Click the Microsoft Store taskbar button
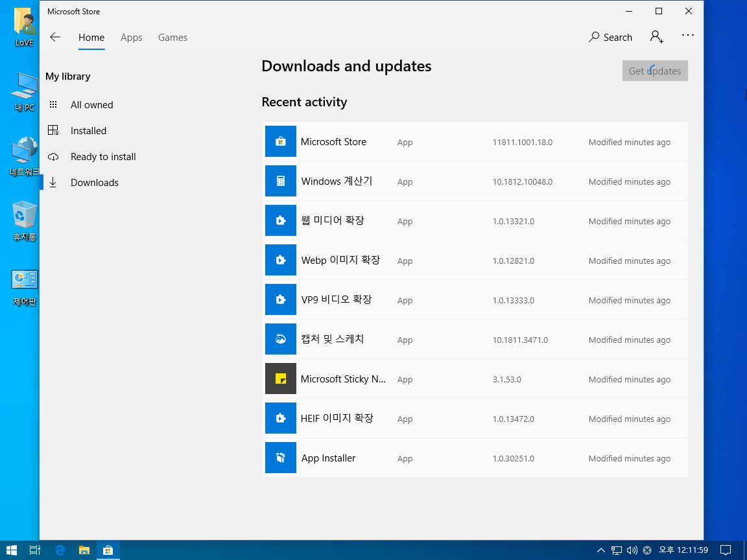Screen dimensions: 747x560 point(108,550)
